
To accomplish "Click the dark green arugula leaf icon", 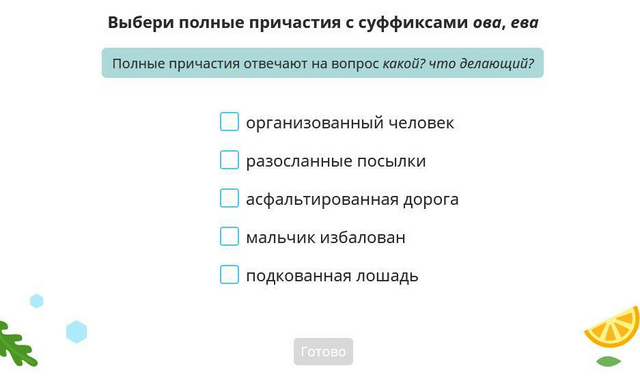I will click(x=17, y=344).
